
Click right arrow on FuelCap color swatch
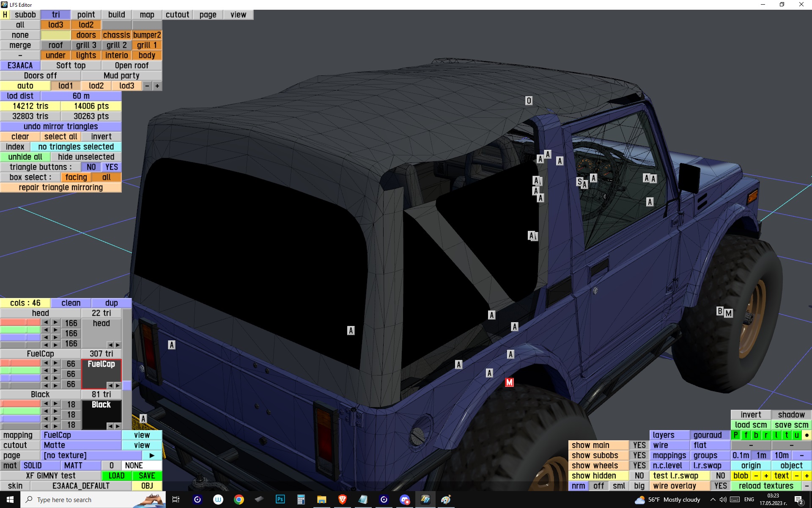click(118, 385)
